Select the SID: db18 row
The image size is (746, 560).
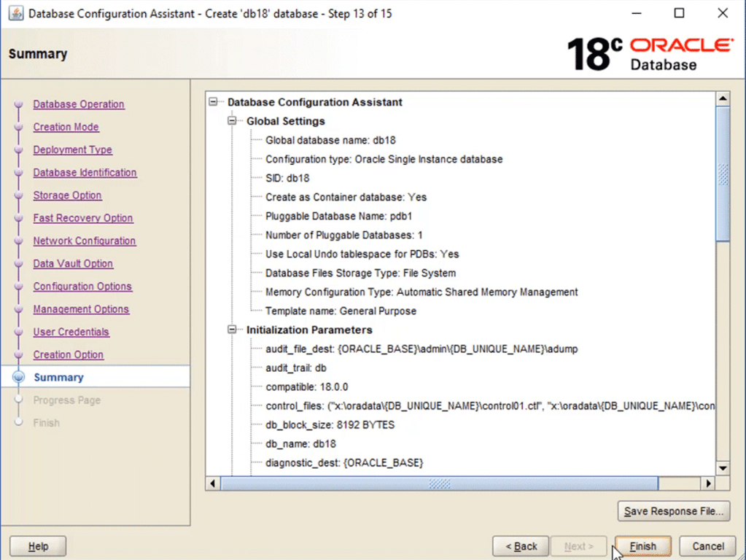pos(287,179)
